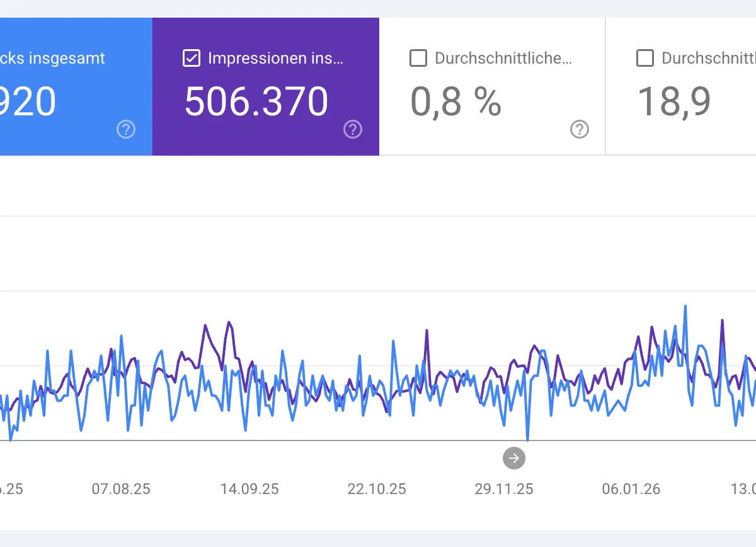Open help icon on Impressionen card
Screen dimensions: 756x547
click(x=353, y=130)
